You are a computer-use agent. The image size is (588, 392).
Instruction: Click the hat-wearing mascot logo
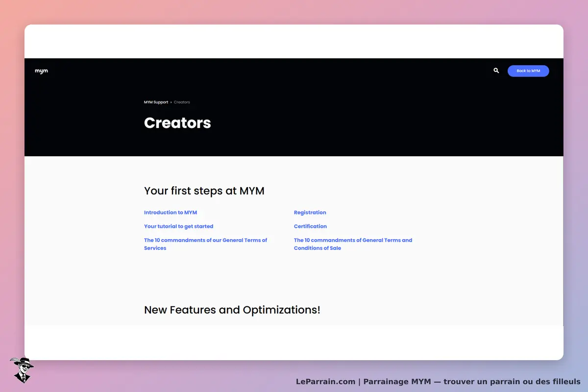click(x=22, y=370)
